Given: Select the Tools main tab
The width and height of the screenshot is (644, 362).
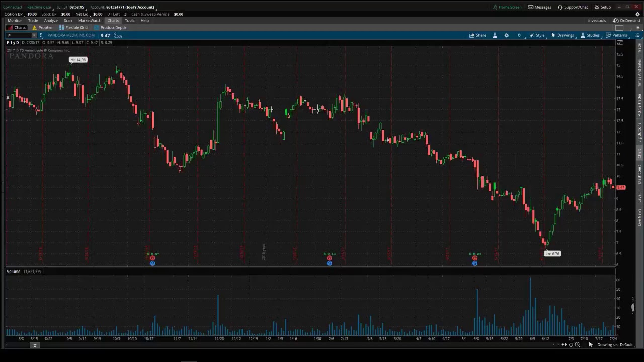Looking at the screenshot, I should [x=130, y=21].
